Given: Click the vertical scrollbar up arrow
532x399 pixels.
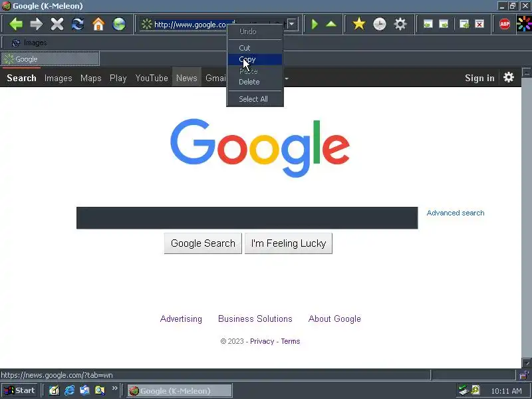Looking at the screenshot, I should point(527,72).
